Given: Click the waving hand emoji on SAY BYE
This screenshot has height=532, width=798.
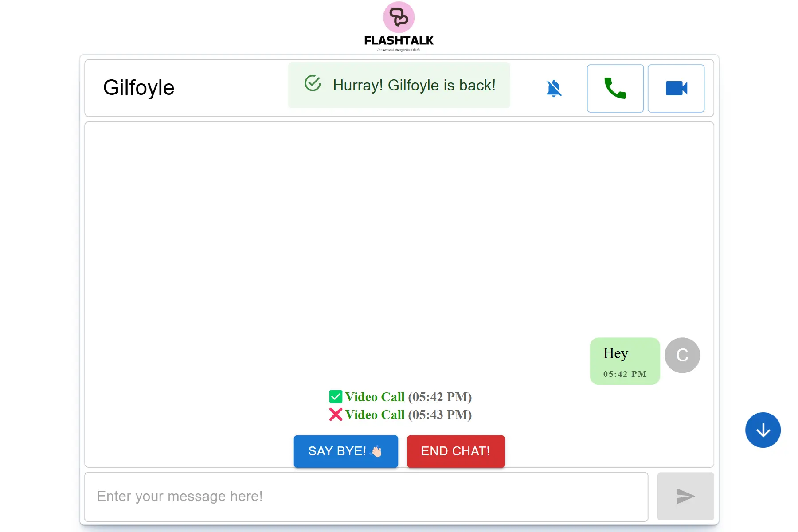Looking at the screenshot, I should click(x=376, y=451).
